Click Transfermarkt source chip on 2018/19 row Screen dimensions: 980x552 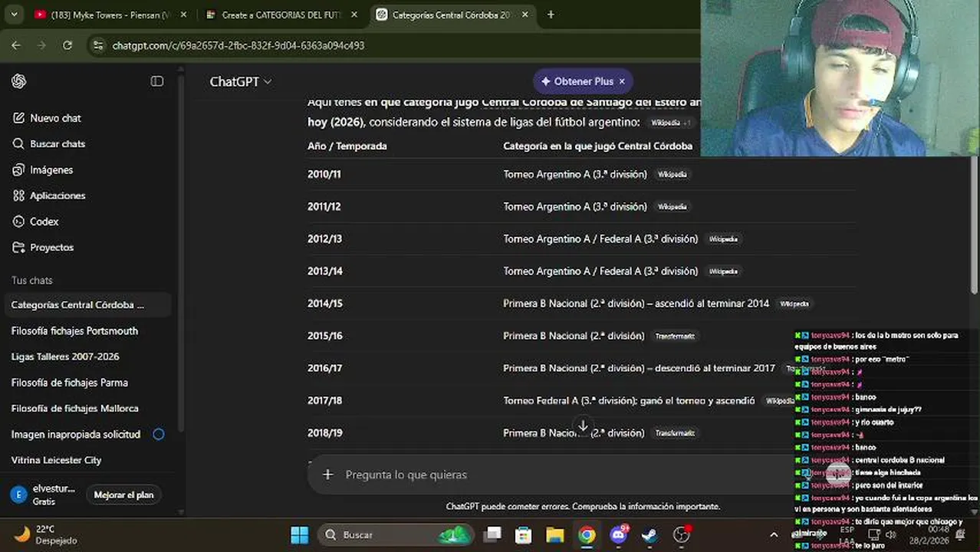click(674, 433)
